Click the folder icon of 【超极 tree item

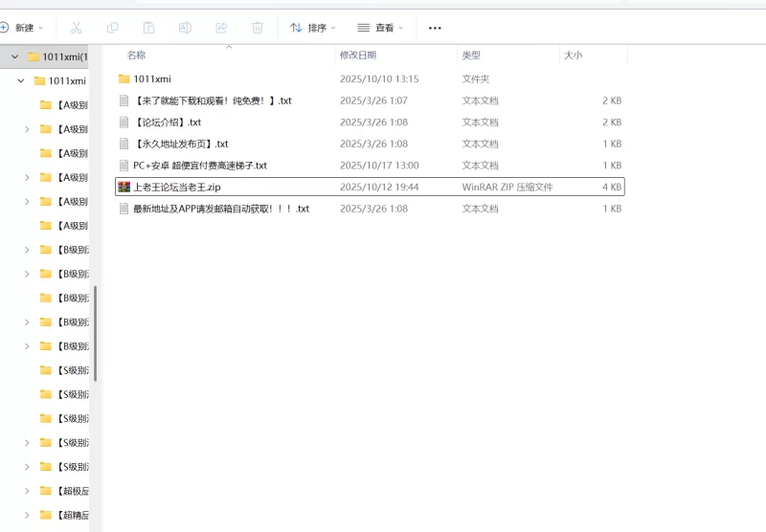(45, 491)
